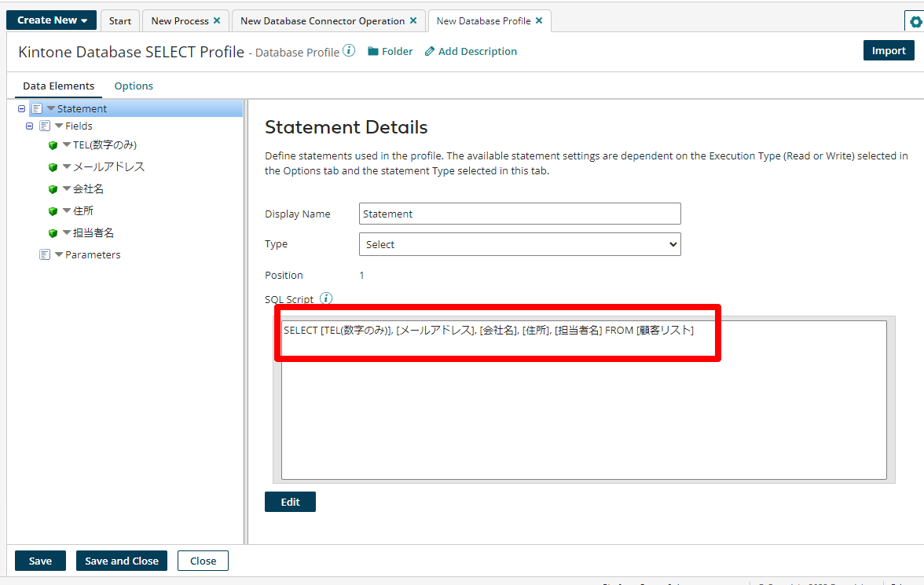924x585 pixels.
Task: Click the Edit button
Action: click(x=290, y=502)
